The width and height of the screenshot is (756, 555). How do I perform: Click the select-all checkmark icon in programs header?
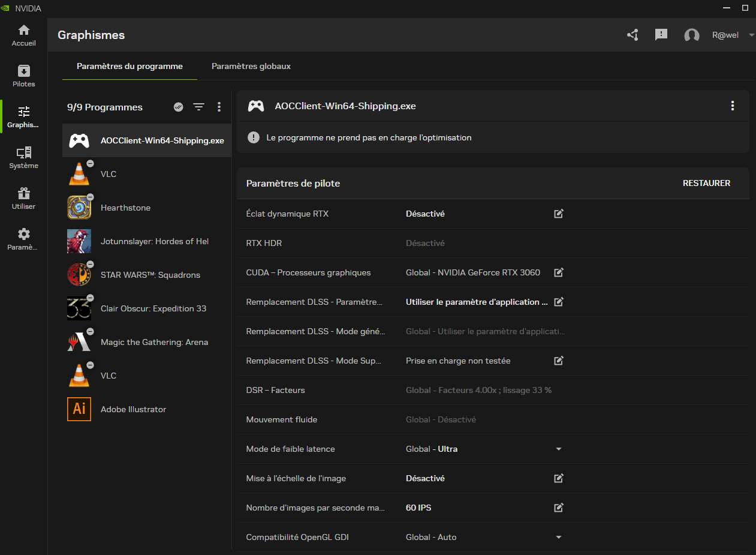pyautogui.click(x=178, y=107)
